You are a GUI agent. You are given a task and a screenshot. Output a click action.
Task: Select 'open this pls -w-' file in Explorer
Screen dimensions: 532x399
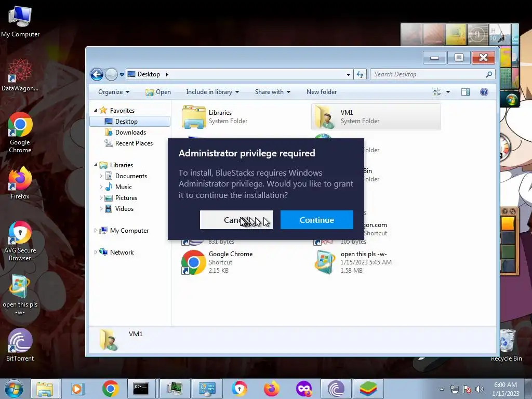pos(376,262)
